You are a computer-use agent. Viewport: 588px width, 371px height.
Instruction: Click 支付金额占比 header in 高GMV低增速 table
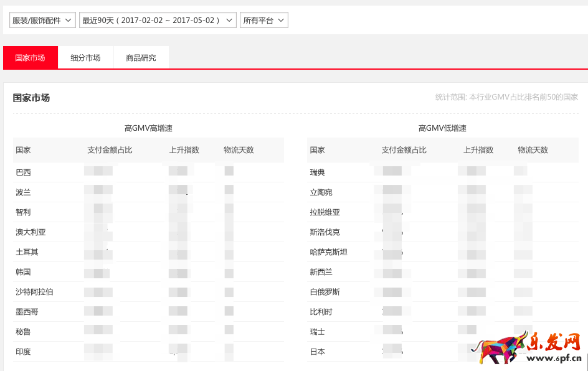coord(404,150)
